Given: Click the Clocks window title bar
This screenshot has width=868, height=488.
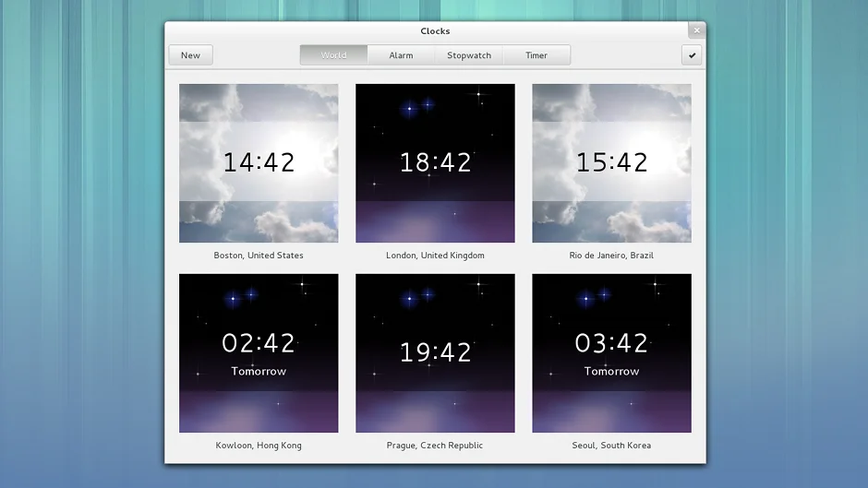Looking at the screenshot, I should click(435, 31).
